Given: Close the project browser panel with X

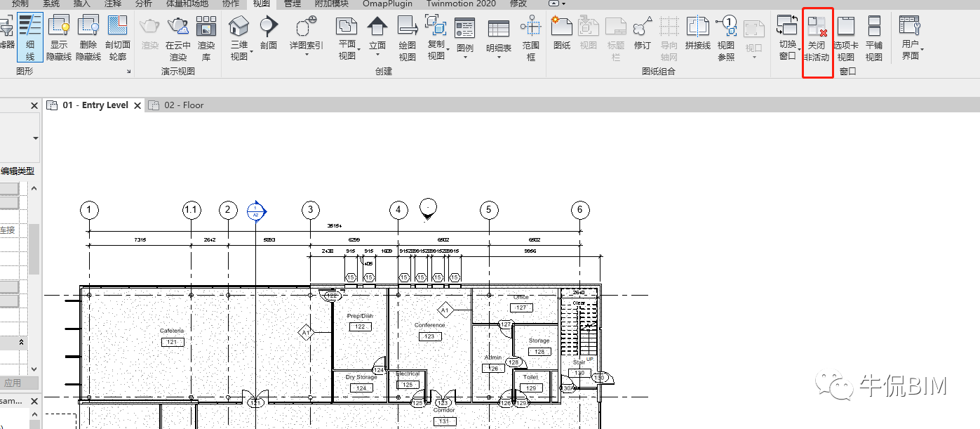Looking at the screenshot, I should click(34, 400).
